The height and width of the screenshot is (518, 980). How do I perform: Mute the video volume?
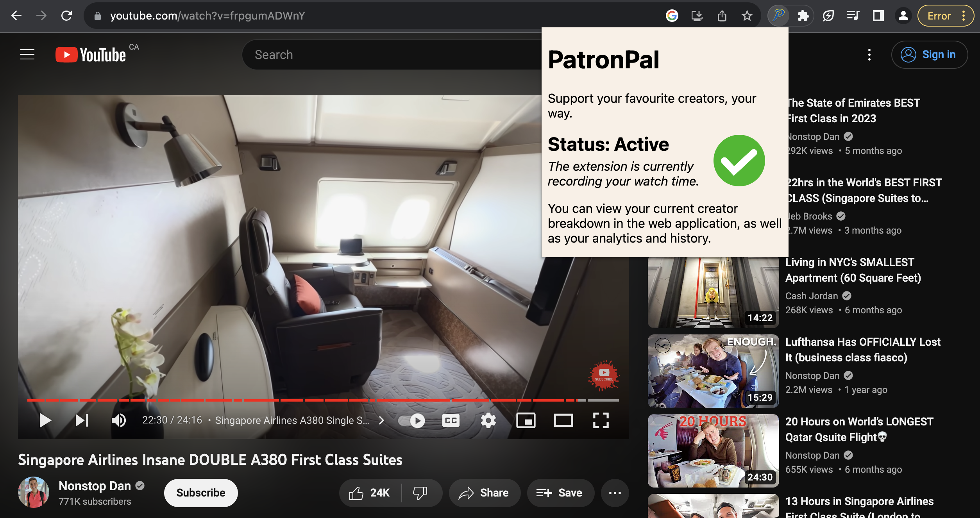pos(118,421)
